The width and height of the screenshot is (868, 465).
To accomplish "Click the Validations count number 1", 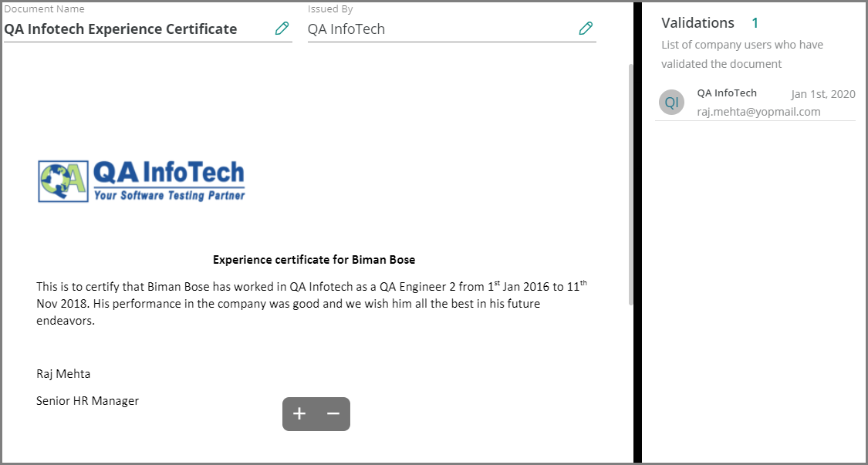I will [755, 23].
